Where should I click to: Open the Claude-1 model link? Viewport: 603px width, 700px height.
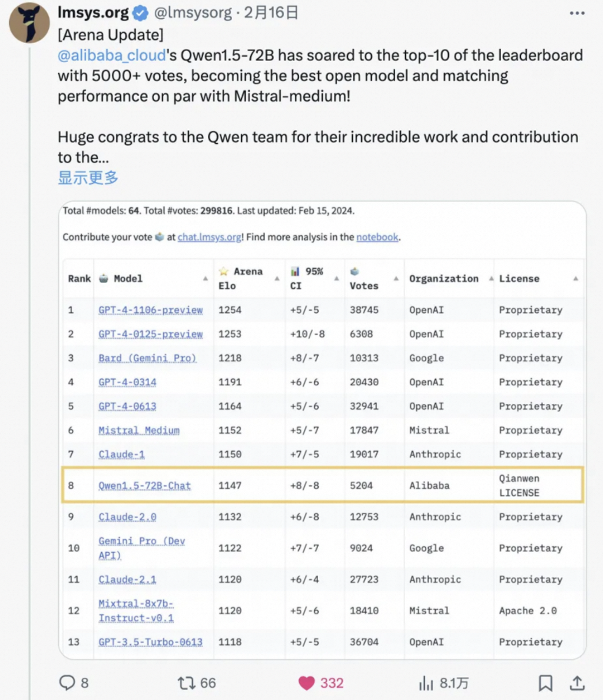tap(121, 454)
